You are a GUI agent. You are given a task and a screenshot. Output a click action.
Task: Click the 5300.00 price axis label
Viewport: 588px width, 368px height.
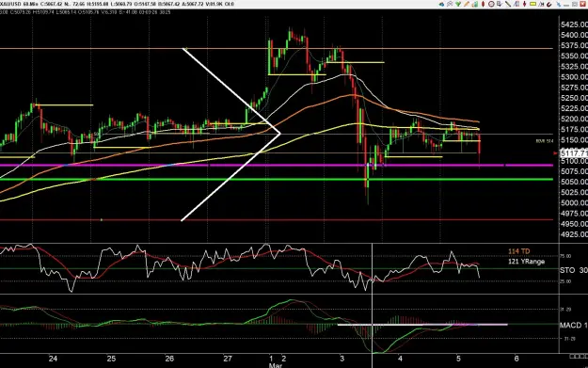(574, 77)
